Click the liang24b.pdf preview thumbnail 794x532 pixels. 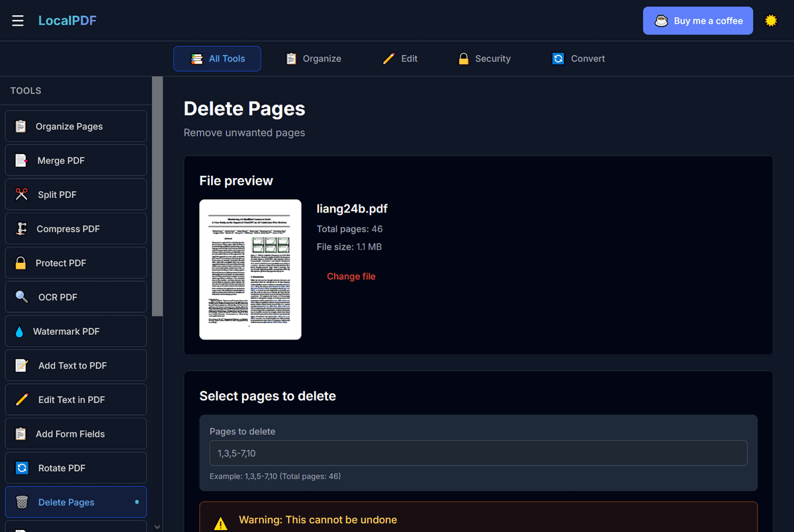click(x=250, y=269)
